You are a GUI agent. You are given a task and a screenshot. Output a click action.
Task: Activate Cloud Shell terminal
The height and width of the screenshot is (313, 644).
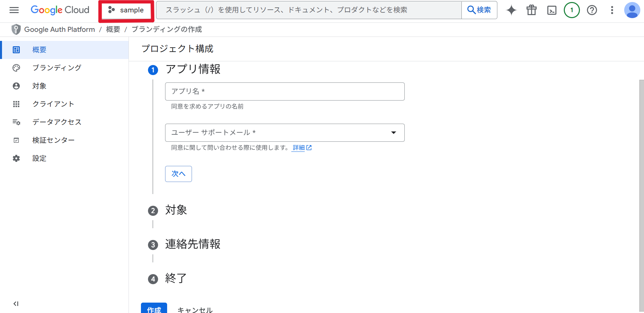(x=551, y=10)
